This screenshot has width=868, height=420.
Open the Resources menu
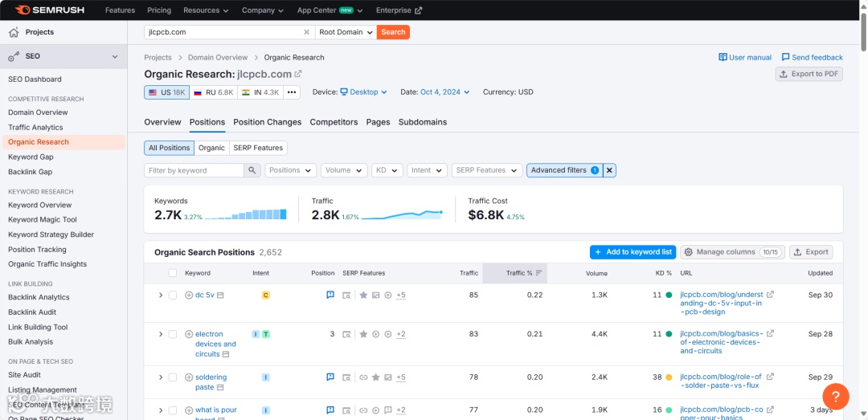pyautogui.click(x=206, y=10)
